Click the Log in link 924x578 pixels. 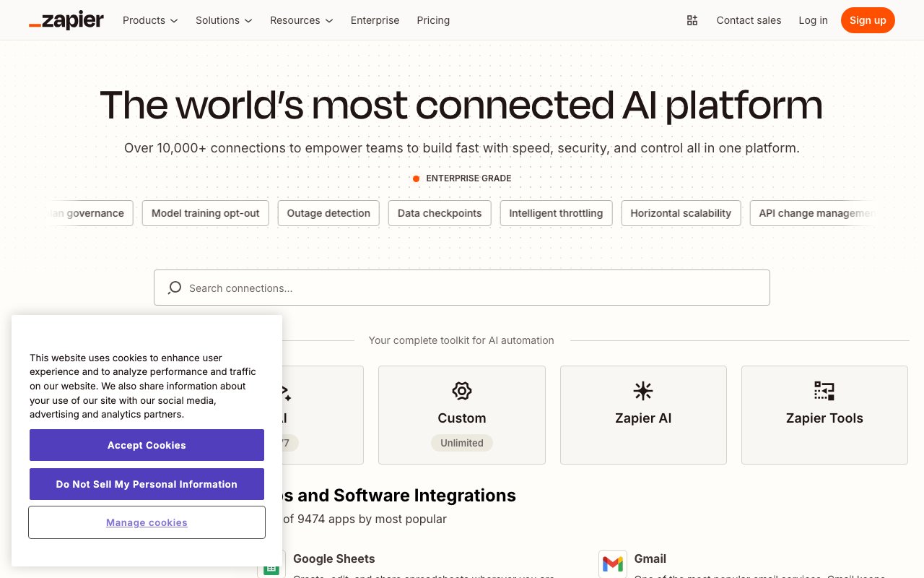coord(813,20)
